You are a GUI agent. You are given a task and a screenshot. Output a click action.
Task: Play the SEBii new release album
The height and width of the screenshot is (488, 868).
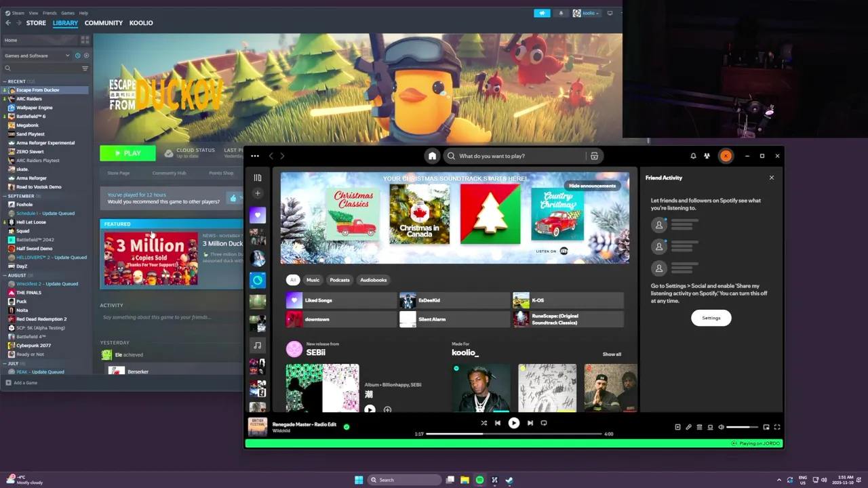pyautogui.click(x=370, y=409)
